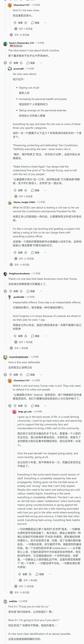Downvote dogs_gt_cats's long comment
Image resolution: width=84 pixels, height=644 pixels.
(x=30, y=574)
